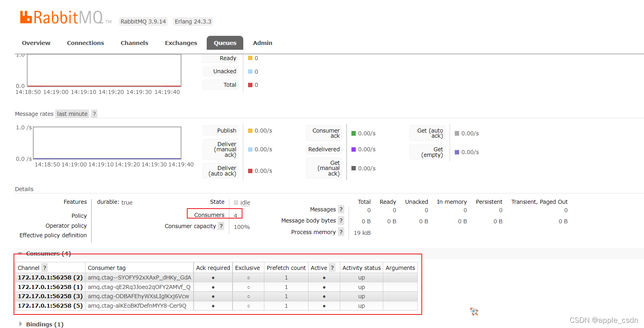644x328 pixels.
Task: Click the queued messages chart
Action: point(104,70)
